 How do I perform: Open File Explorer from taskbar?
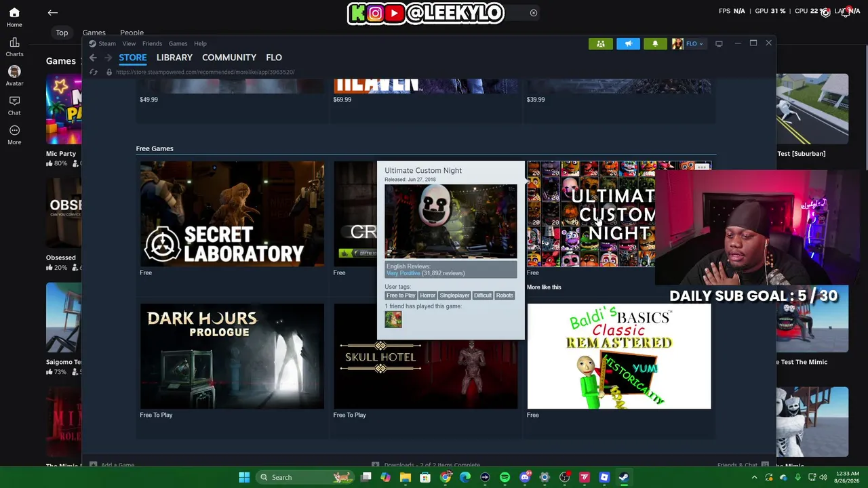(x=406, y=477)
